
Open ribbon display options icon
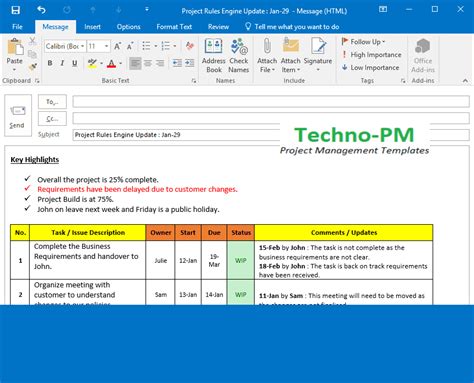click(x=383, y=9)
